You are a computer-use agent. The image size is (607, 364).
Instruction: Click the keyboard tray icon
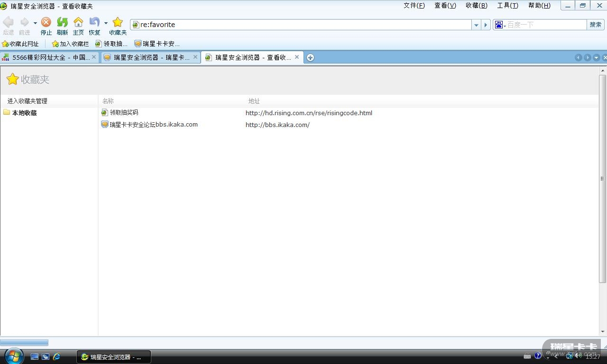click(x=527, y=356)
